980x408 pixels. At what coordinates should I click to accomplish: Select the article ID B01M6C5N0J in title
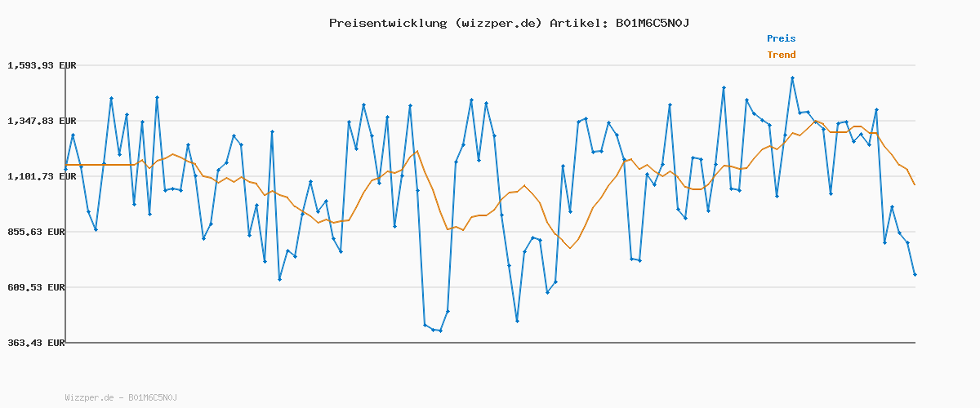tap(652, 23)
